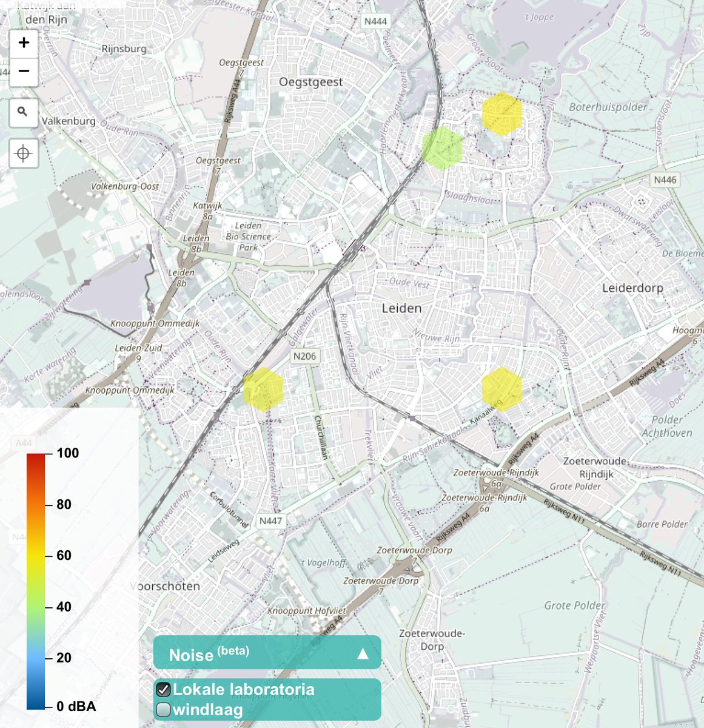Select the yellow hexagon near Kanaalweg

[502, 389]
